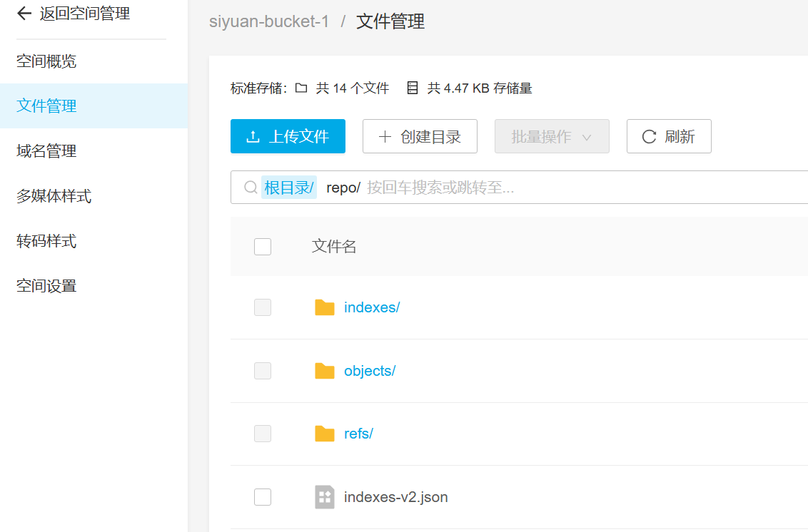Open 转码样式 in sidebar
The image size is (808, 532).
click(46, 240)
